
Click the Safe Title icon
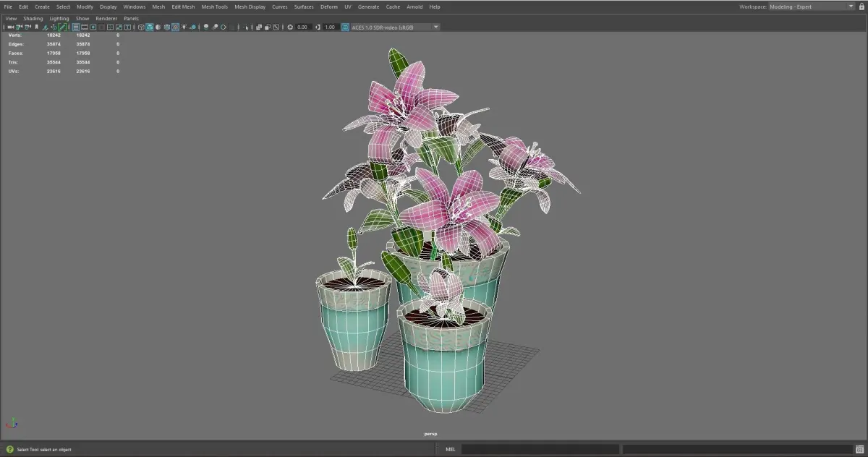click(x=127, y=27)
